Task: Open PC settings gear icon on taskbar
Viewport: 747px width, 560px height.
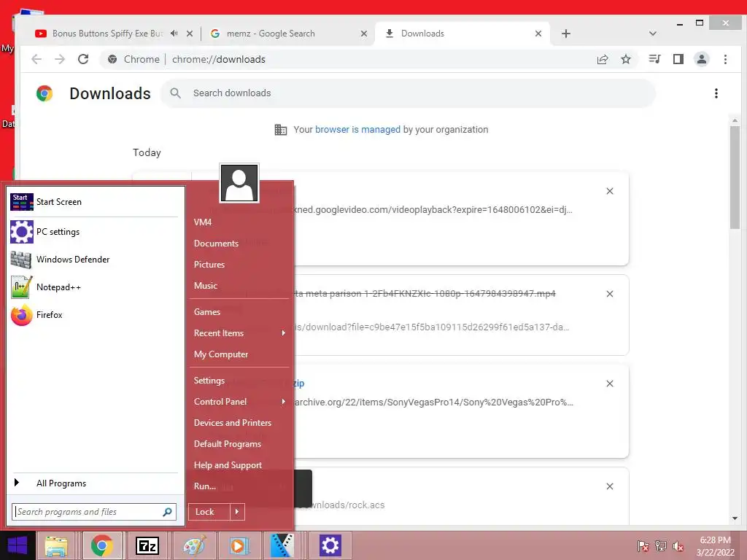Action: click(330, 545)
